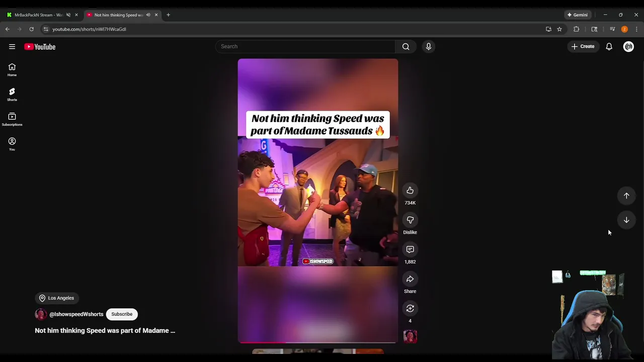Open the @IshowspeedWshorts channel link

76,314
